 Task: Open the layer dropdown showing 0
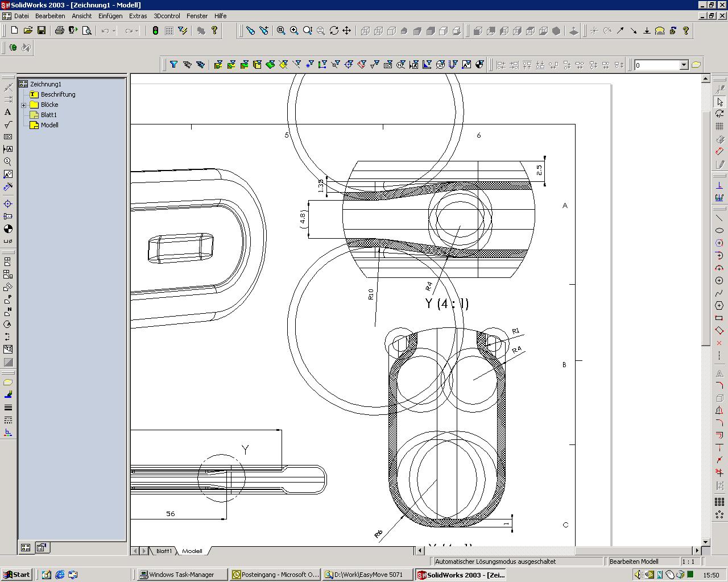coord(684,65)
